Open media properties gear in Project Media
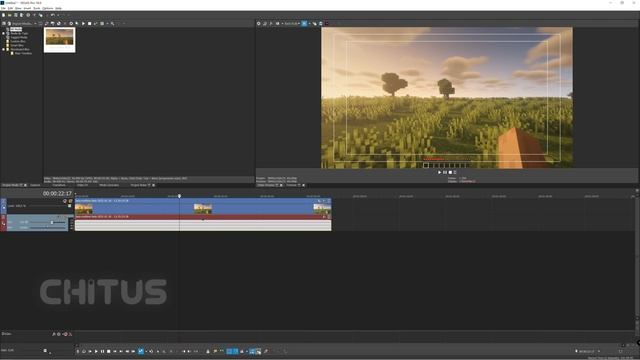Viewport: 640px width, 360px height. 71,24
